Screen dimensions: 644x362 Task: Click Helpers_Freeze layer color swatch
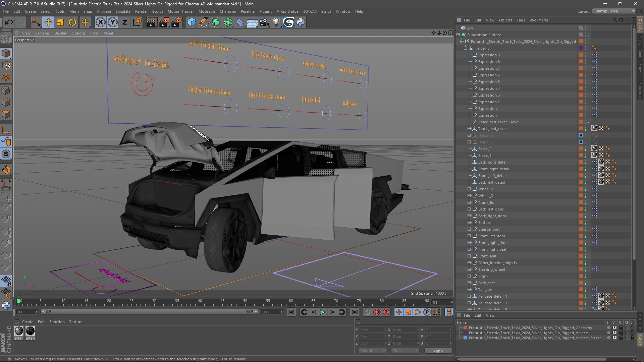tap(465, 338)
